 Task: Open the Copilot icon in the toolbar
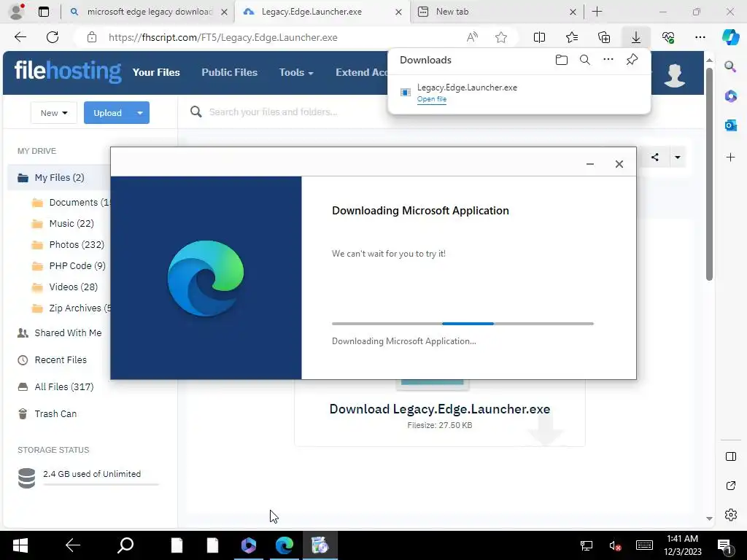(x=730, y=37)
